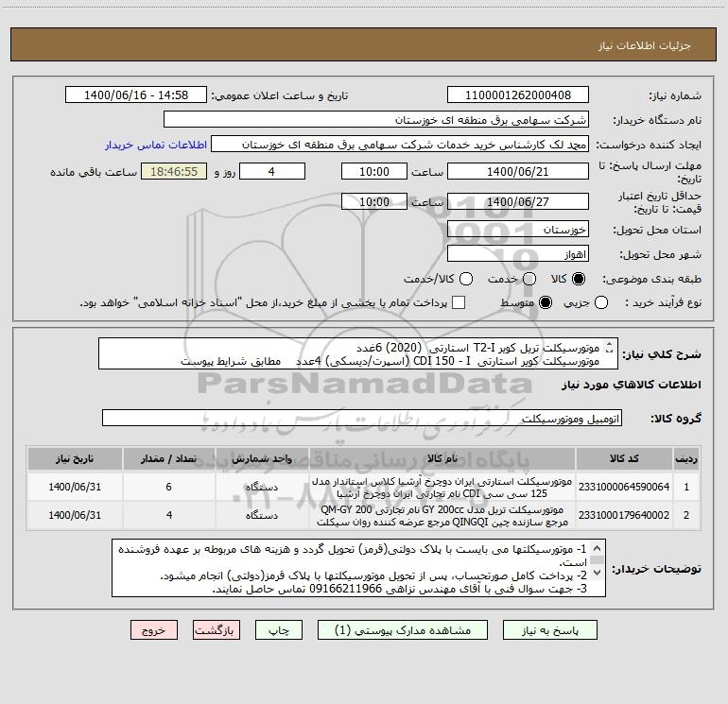The height and width of the screenshot is (704, 728).
Task: Click the کد کالا column header
Action: click(624, 458)
